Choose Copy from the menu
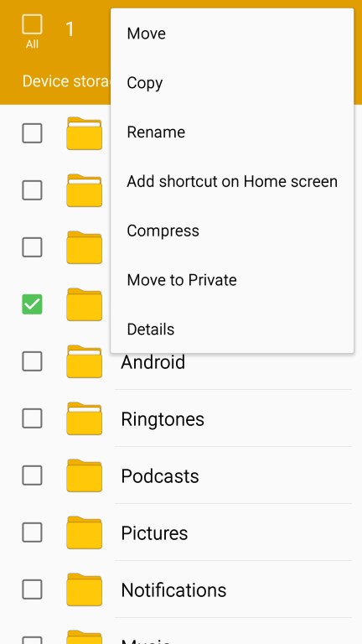The image size is (362, 644). 232,82
